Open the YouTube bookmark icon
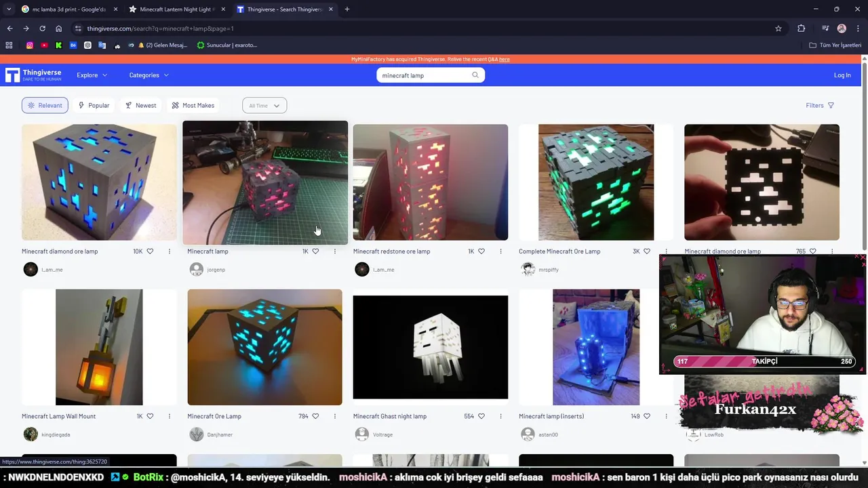Image resolution: width=868 pixels, height=488 pixels. point(44,45)
